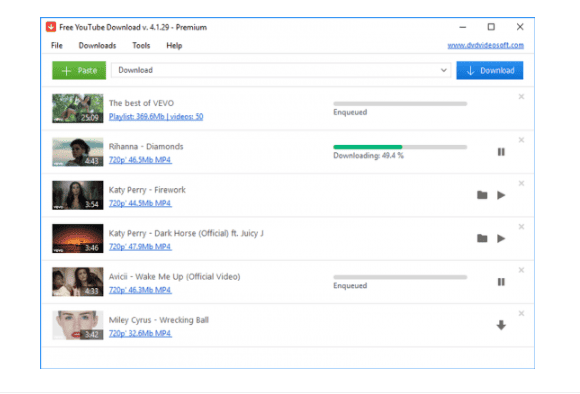Change format of Wrecking Ball 32.6Mb MP4
The width and height of the screenshot is (580, 394).
pos(140,333)
